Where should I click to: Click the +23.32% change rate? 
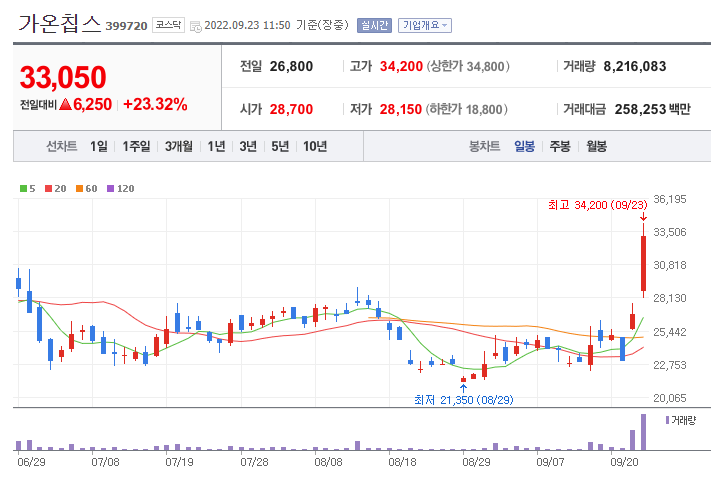click(155, 104)
